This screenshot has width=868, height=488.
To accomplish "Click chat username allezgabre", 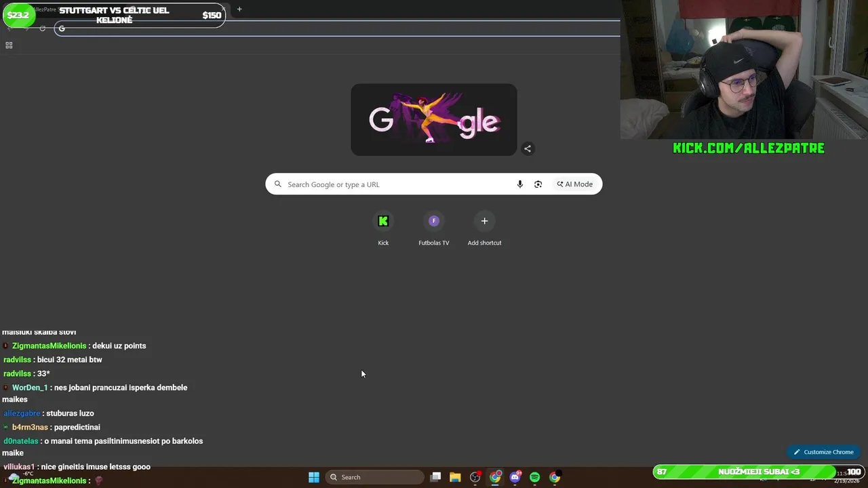I will click(22, 413).
